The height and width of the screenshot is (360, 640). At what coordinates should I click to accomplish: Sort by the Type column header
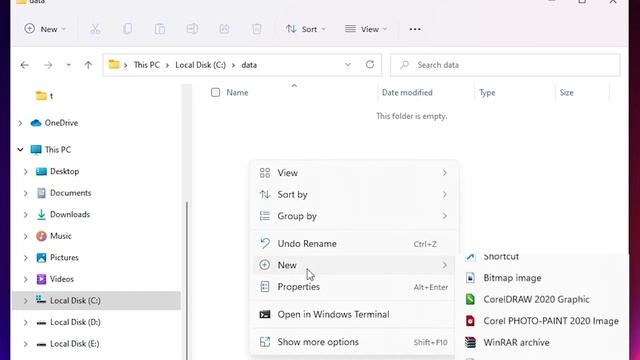click(487, 93)
